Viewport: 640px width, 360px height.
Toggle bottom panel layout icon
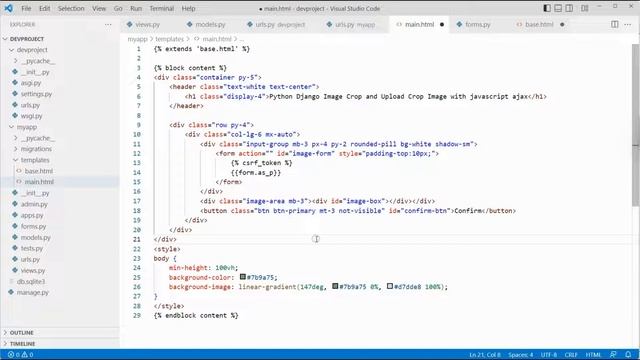pyautogui.click(x=558, y=8)
